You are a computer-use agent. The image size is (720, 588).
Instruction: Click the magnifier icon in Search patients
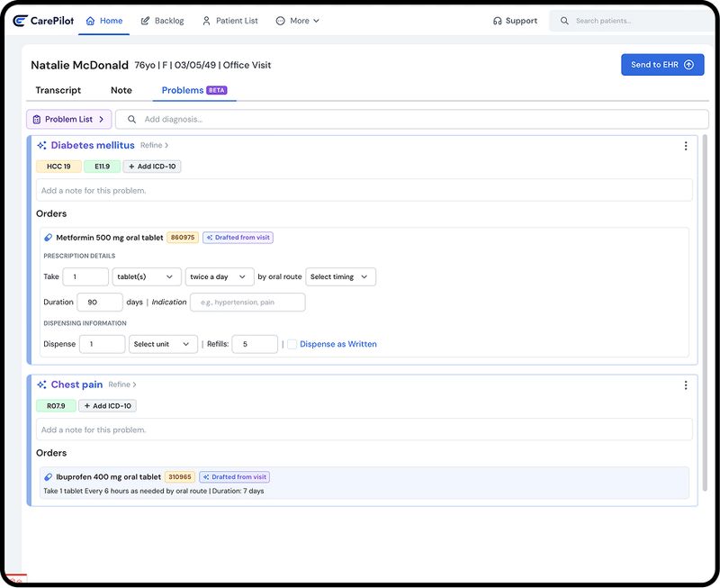coord(563,20)
